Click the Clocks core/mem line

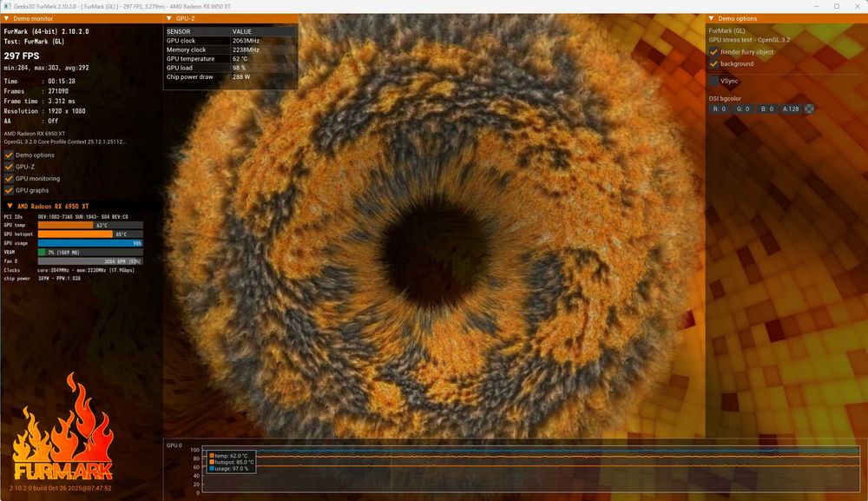[x=69, y=270]
